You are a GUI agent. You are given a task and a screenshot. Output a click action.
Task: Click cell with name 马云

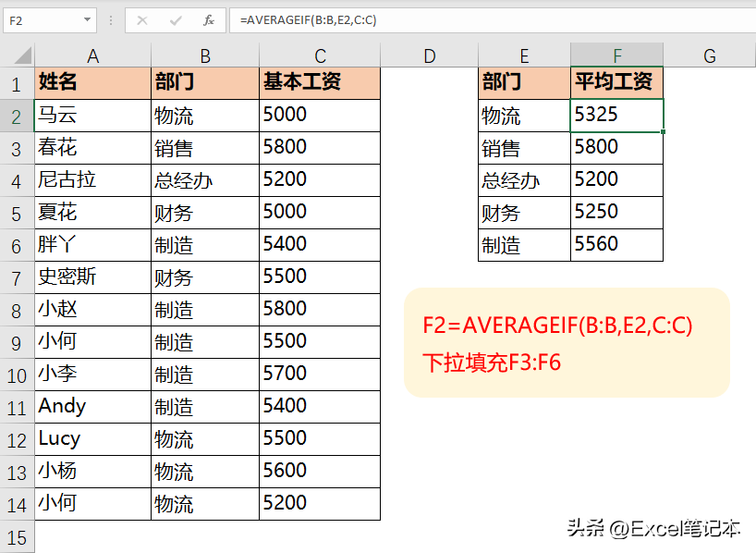(92, 116)
